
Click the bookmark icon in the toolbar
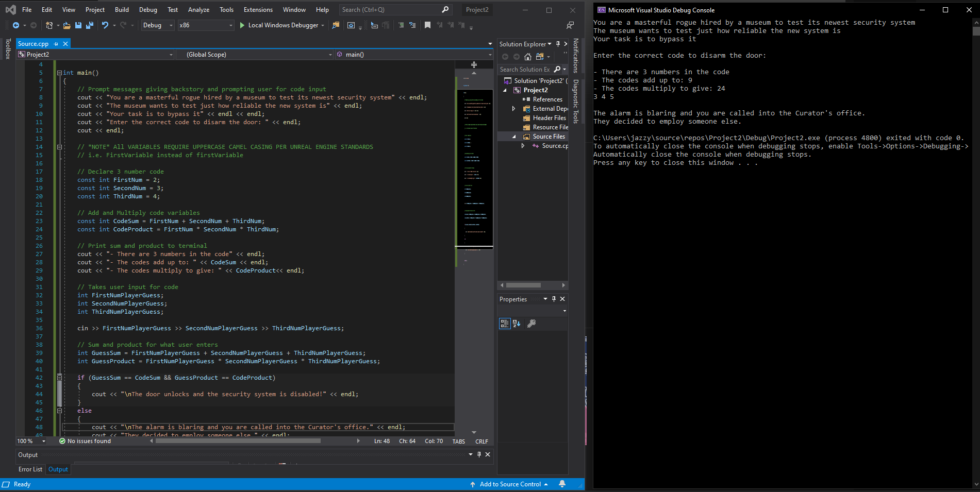[427, 25]
